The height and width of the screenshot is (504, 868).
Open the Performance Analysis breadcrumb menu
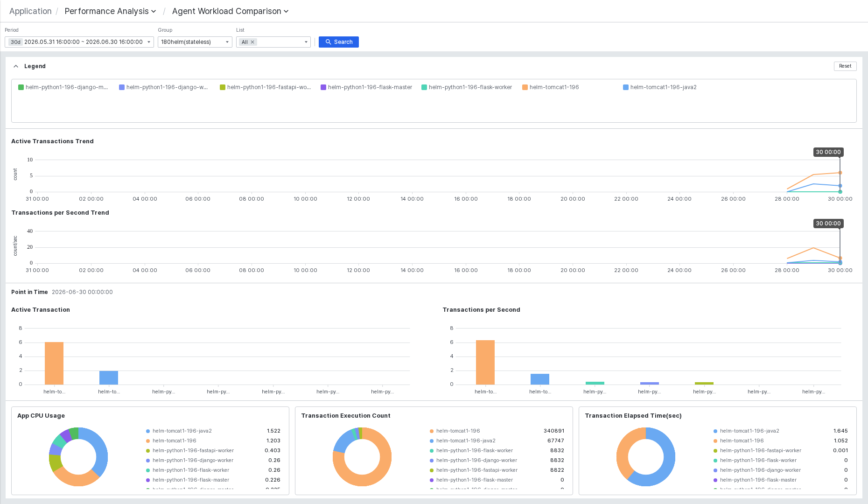110,11
